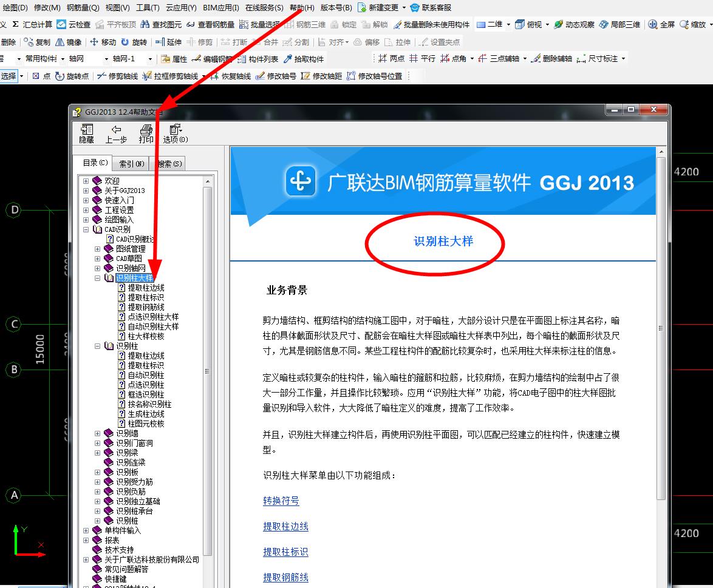This screenshot has width=713, height=588.
Task: Select 识别独立基础 tree topic
Action: tap(138, 501)
